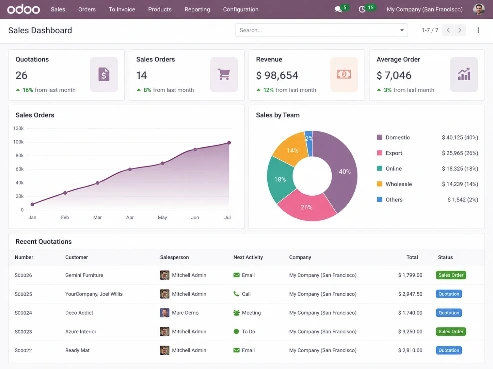Screen dimensions: 493x369
Task: Sort by the Salesperson column header
Action: [174, 257]
